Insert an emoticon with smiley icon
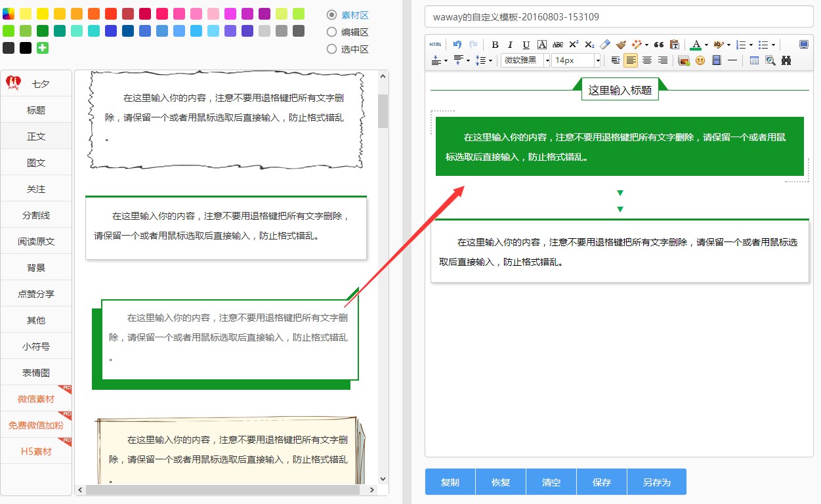 pyautogui.click(x=700, y=60)
